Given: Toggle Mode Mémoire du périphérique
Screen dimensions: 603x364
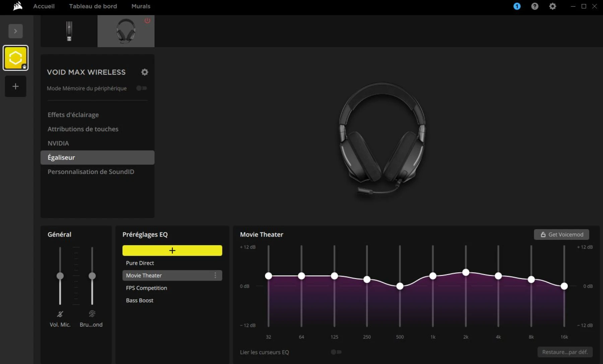Looking at the screenshot, I should (141, 88).
